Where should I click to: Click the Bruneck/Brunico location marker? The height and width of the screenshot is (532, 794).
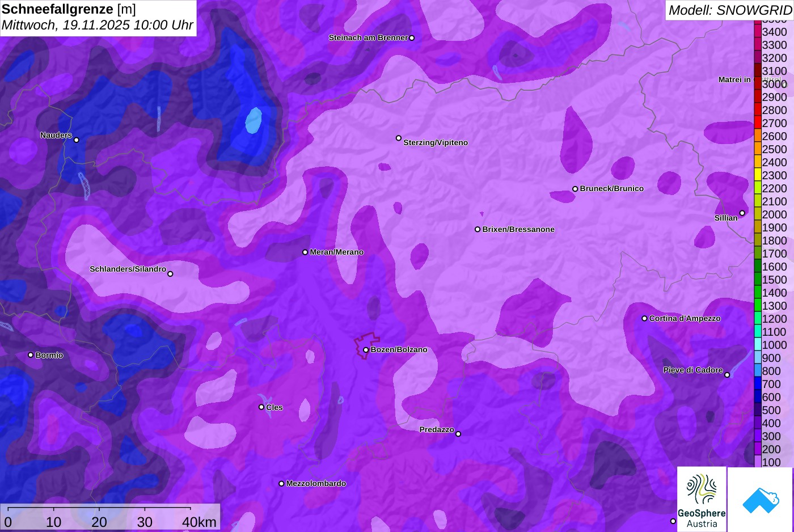(x=575, y=189)
